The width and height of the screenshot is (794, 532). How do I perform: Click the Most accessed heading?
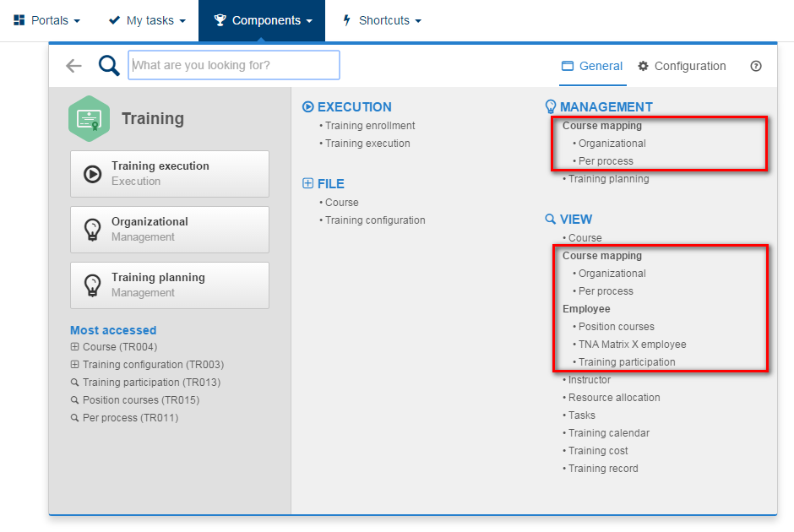(x=113, y=330)
